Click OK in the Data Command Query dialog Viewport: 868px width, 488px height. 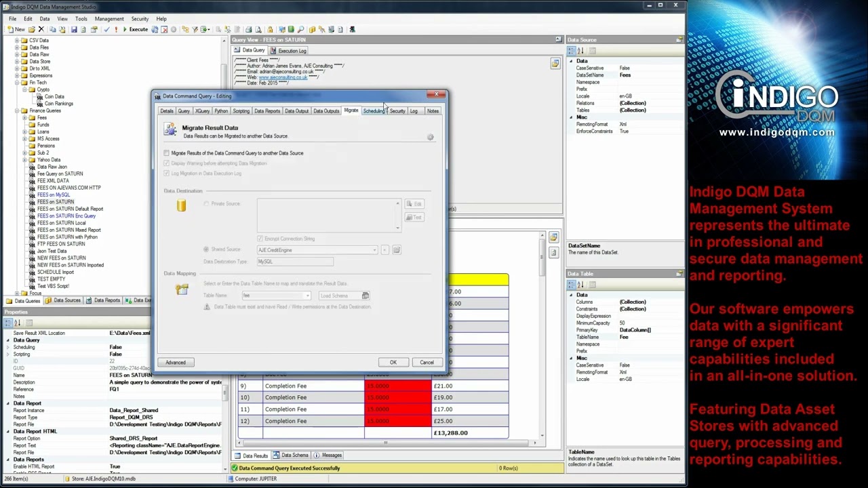(393, 363)
